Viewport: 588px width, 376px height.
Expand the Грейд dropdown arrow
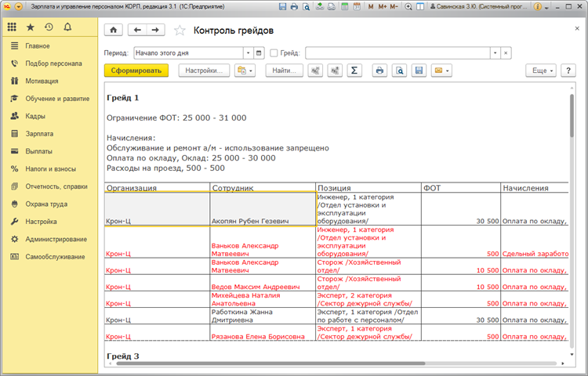pos(495,52)
